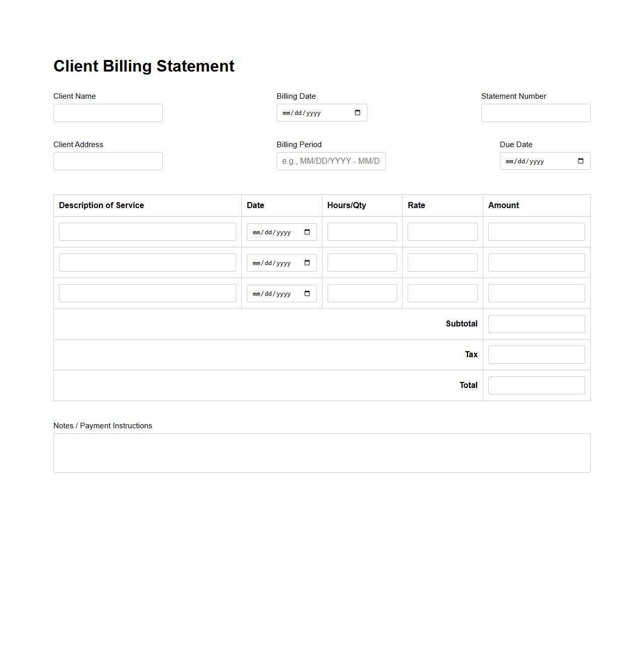This screenshot has width=644, height=655.
Task: Select the Subtotal amount box
Action: [x=536, y=323]
